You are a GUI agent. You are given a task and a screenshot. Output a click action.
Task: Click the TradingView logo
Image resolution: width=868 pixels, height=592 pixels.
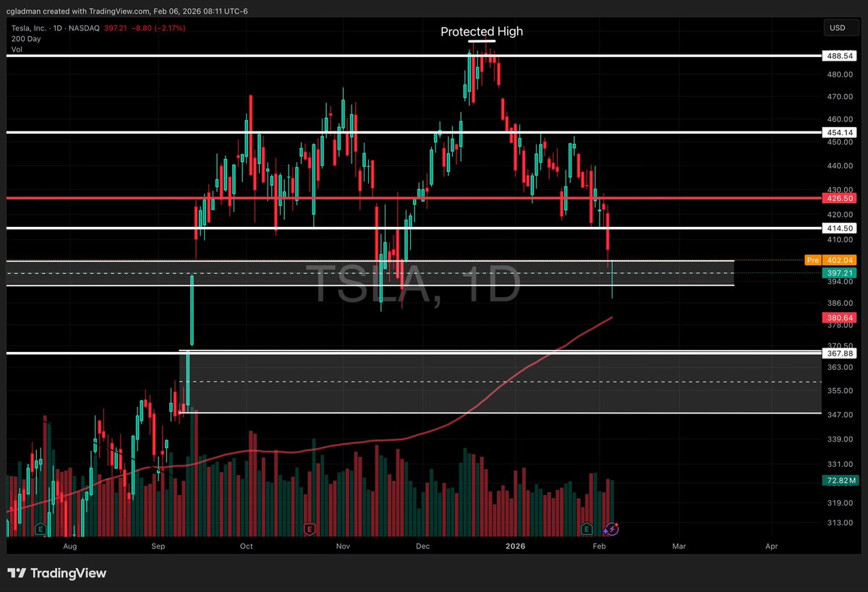click(58, 573)
